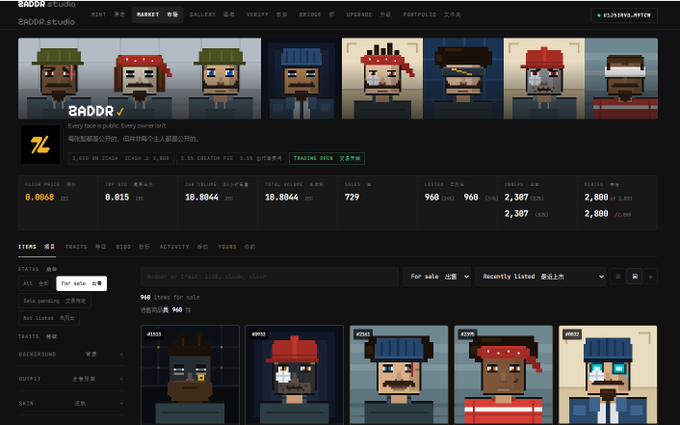Switch to the TRAITS collection tab

[x=85, y=247]
